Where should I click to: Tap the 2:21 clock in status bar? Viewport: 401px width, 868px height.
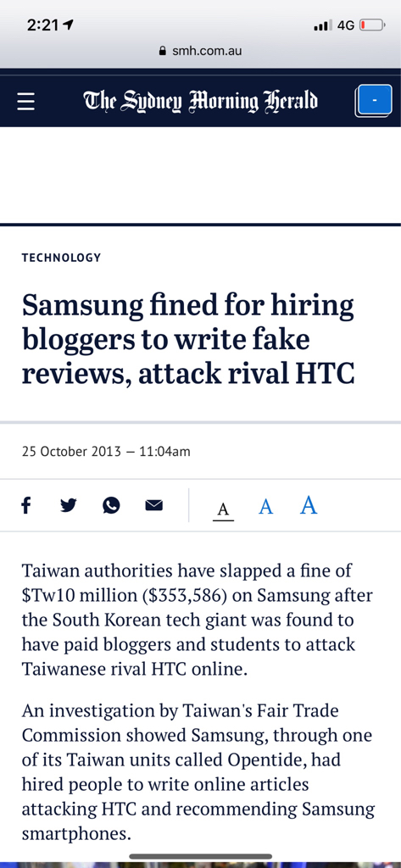(42, 25)
